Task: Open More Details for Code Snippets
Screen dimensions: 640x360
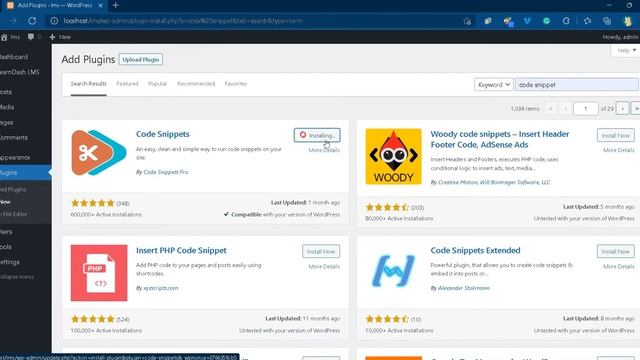Action: [x=324, y=150]
